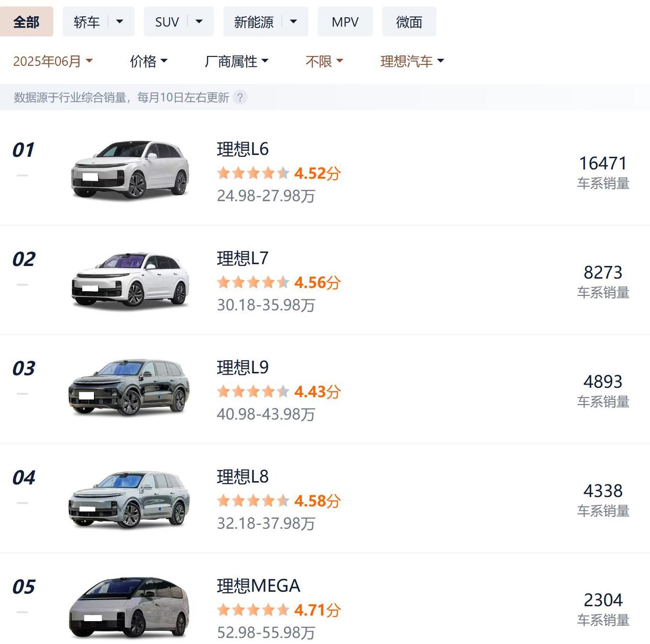The image size is (650, 644).
Task: Open the 理想L7 model link
Action: tap(242, 258)
